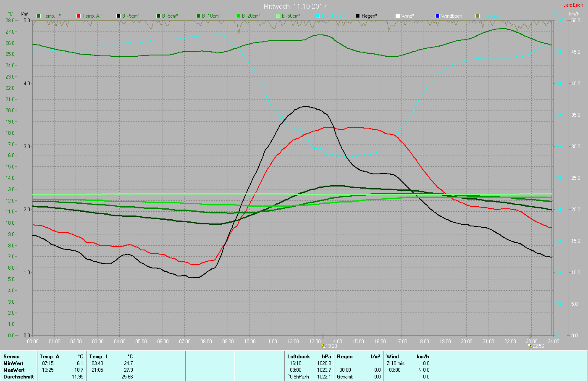This screenshot has width=588, height=381.
Task: Click the 1020.8 pressure value
Action: coord(324,363)
